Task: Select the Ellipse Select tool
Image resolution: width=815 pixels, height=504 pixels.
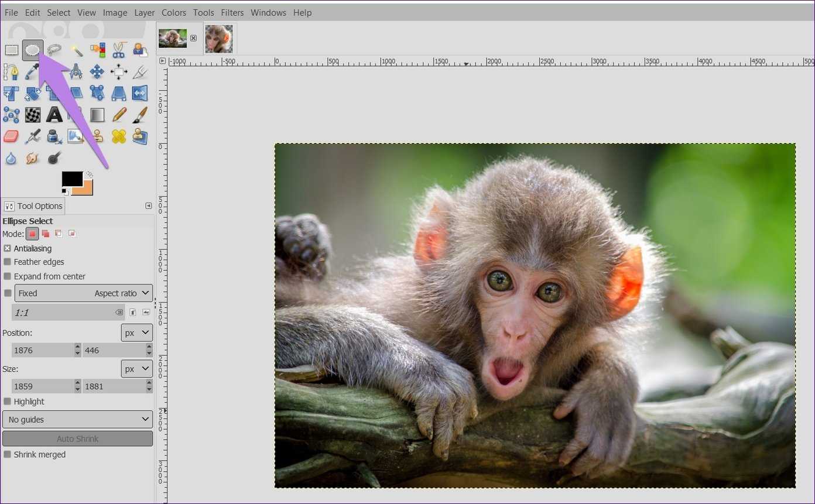Action: [x=33, y=50]
